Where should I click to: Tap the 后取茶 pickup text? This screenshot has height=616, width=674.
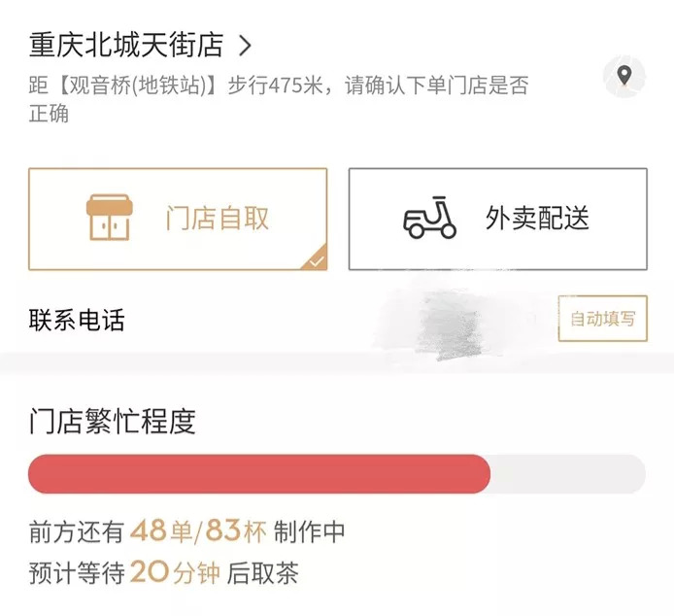pyautogui.click(x=262, y=572)
